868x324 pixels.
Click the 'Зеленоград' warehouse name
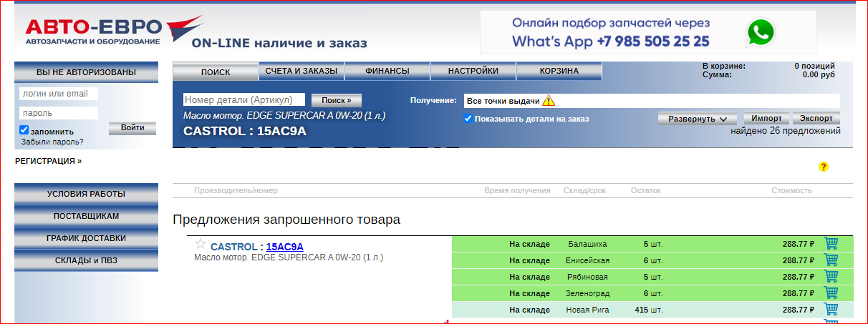[587, 293]
